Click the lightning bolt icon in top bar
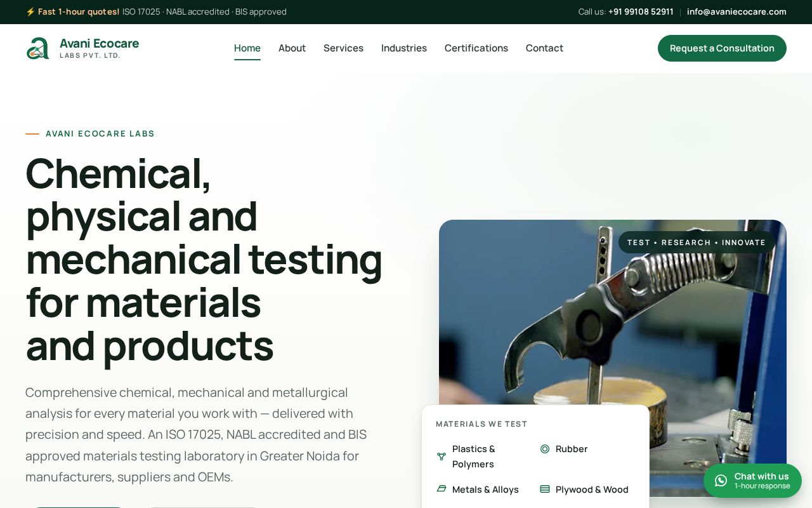Image resolution: width=812 pixels, height=508 pixels. coord(30,11)
